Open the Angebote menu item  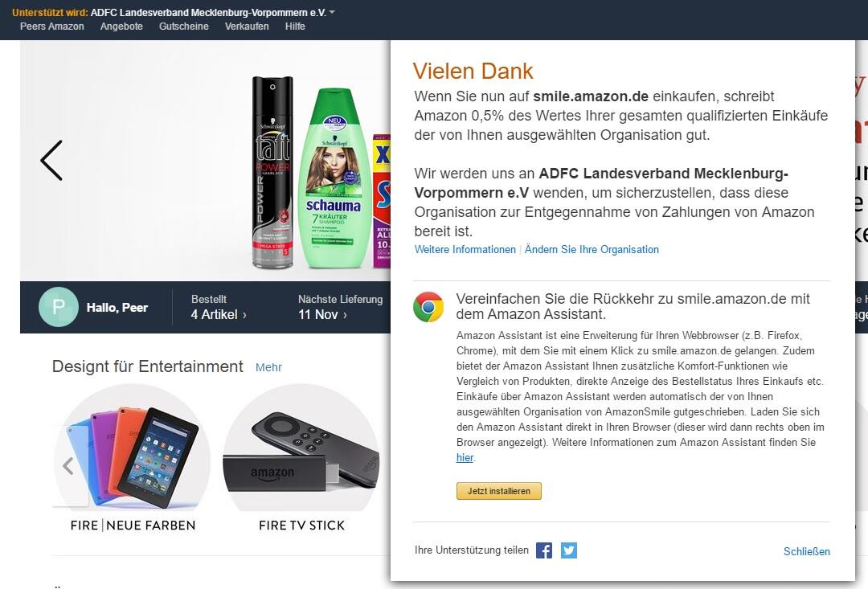point(121,26)
